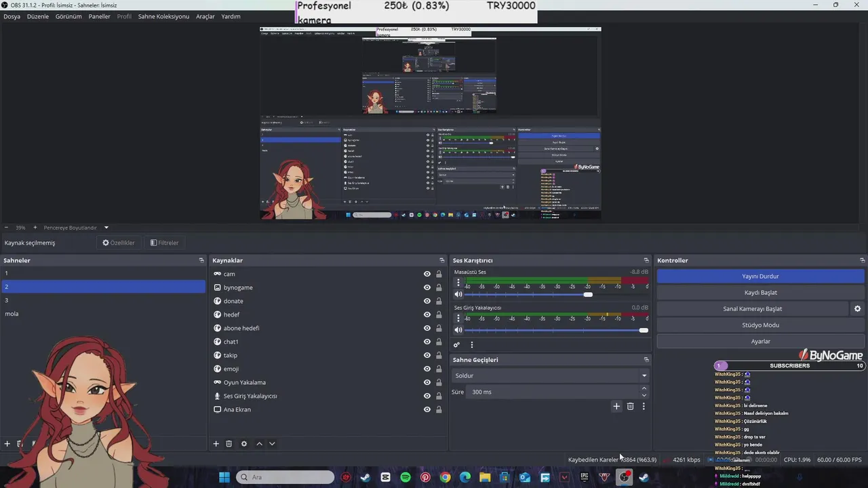Open advanced audio properties gears icon
This screenshot has height=488, width=868.
[457, 345]
